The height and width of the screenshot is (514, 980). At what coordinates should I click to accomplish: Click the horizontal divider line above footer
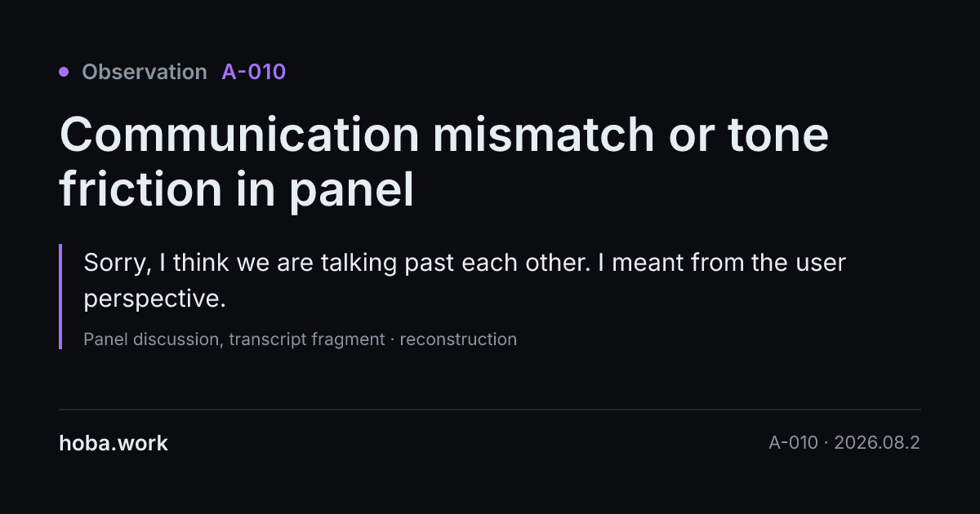490,409
